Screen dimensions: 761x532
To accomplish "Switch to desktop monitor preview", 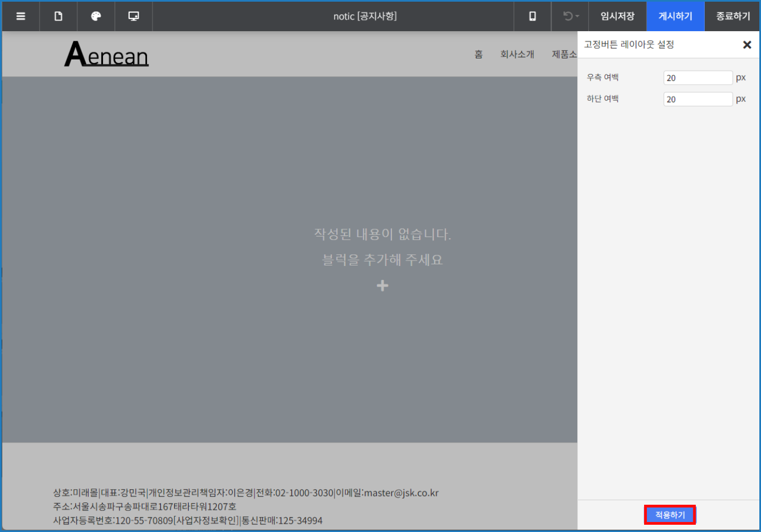I will [x=134, y=16].
